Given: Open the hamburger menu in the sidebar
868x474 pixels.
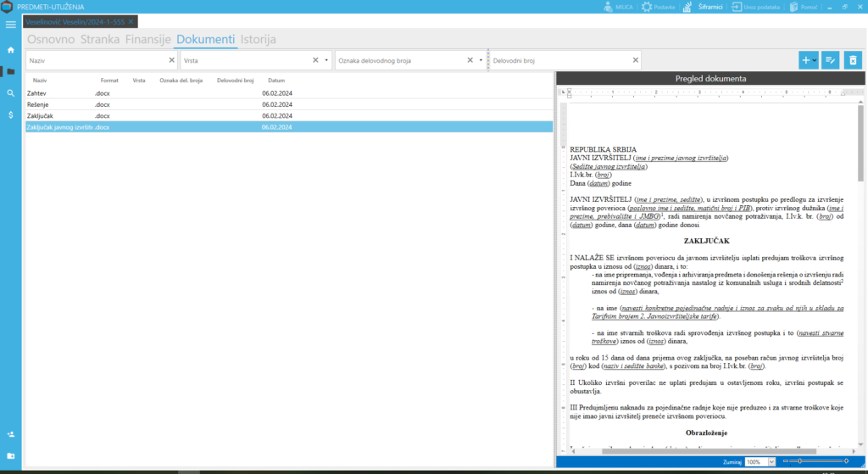Looking at the screenshot, I should (10, 25).
